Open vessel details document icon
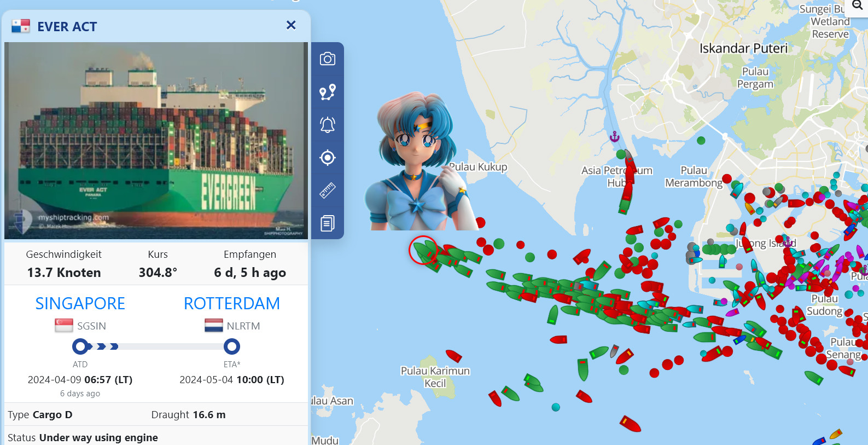This screenshot has width=868, height=445. point(328,223)
